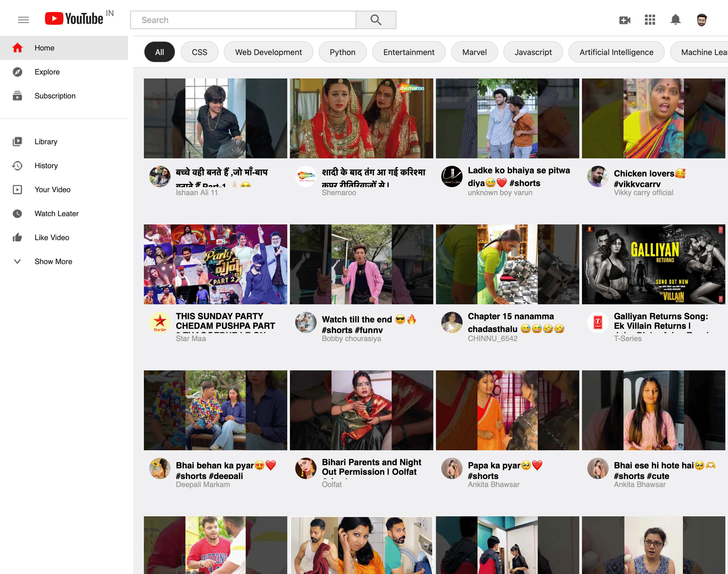
Task: Click channel name 'T-Series'
Action: pyautogui.click(x=628, y=339)
